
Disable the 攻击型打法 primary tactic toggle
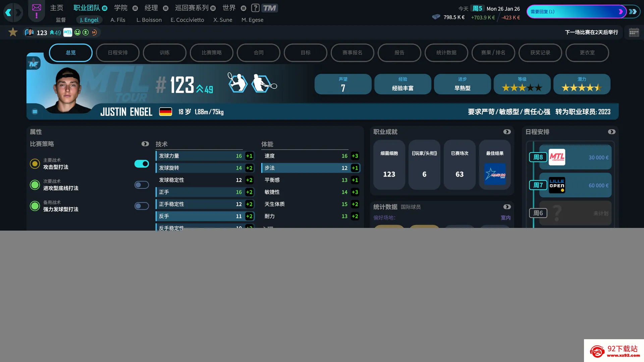(142, 164)
